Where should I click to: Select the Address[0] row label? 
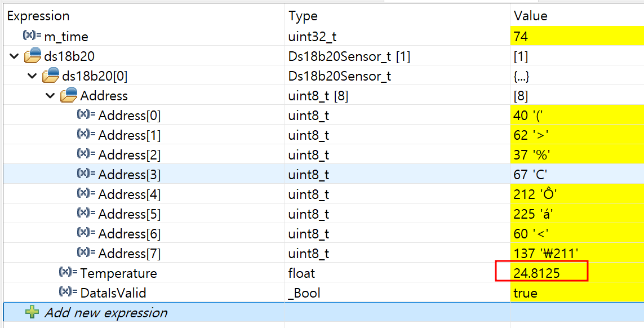[130, 116]
